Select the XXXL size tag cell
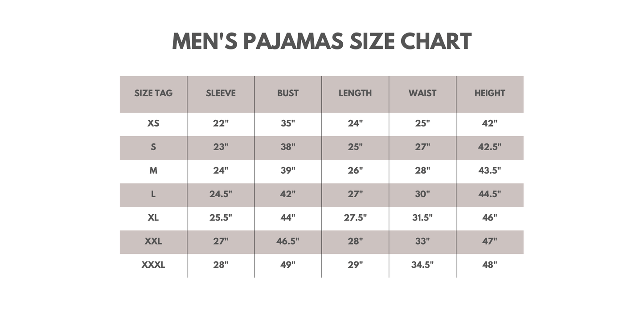Image resolution: width=644 pixels, height=322 pixels. click(153, 265)
